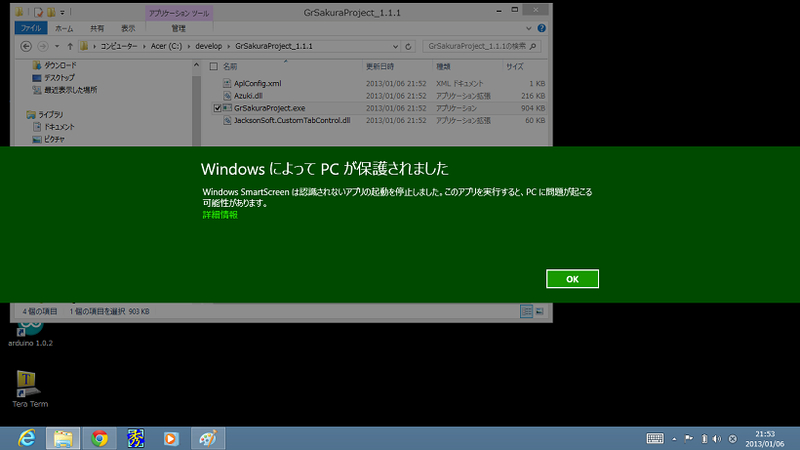Click the Explorer back arrow button
Viewport: 800px width, 450px height.
(26, 46)
